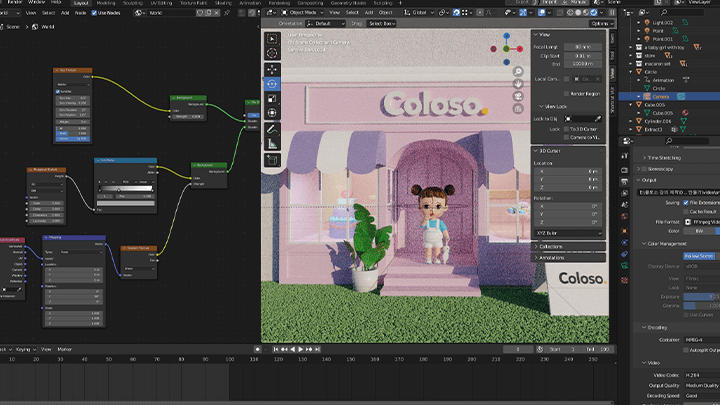Screen dimensions: 720x405
Task: Open the Output properties tab icon
Action: click(624, 182)
